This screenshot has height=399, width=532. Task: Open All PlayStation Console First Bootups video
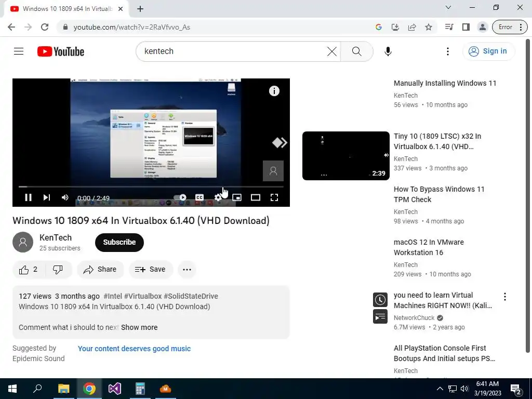tap(444, 353)
